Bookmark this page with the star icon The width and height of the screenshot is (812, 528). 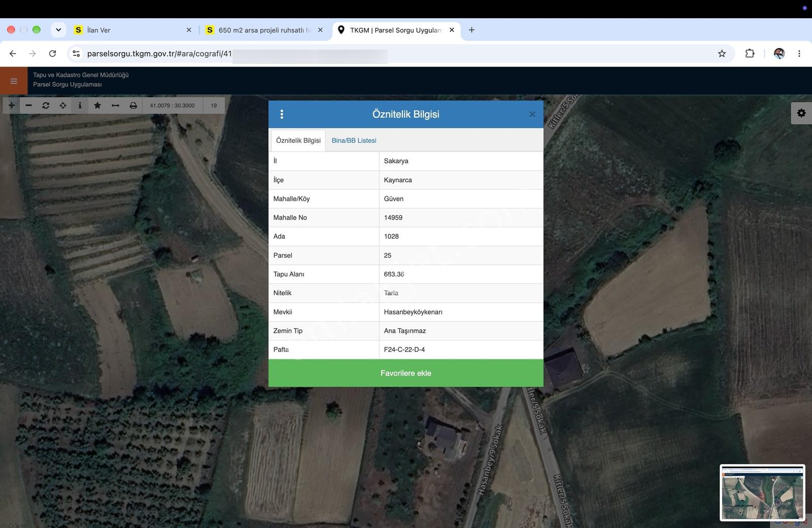pos(722,53)
